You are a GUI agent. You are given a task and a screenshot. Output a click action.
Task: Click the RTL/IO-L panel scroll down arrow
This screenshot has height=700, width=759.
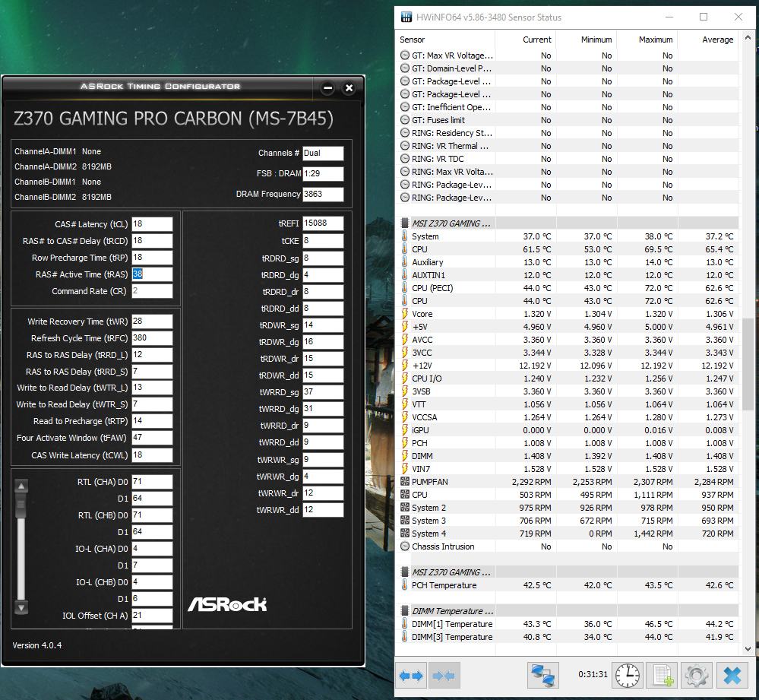[x=21, y=607]
